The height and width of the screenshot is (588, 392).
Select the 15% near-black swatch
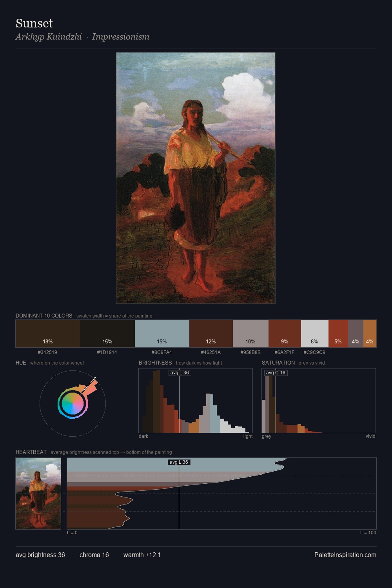point(107,334)
